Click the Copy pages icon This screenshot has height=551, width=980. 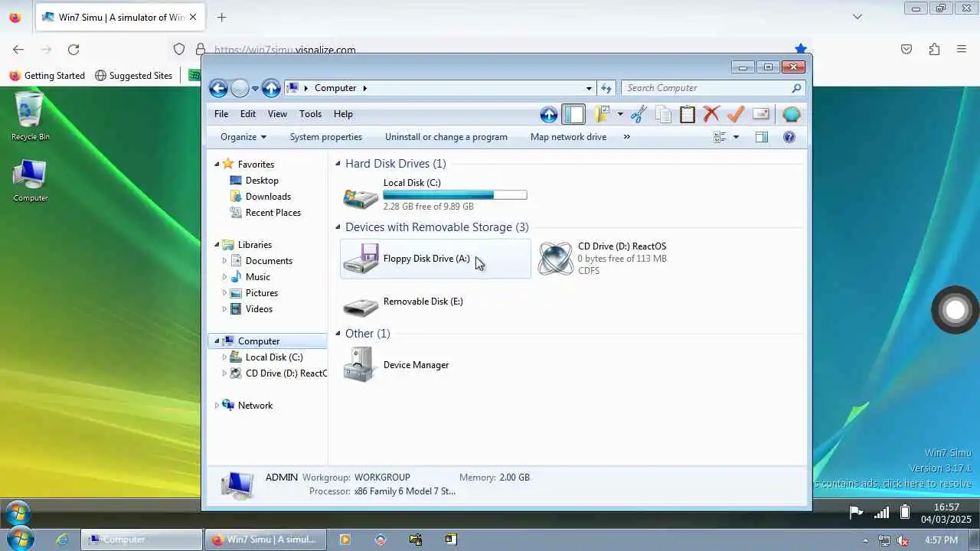click(x=664, y=115)
